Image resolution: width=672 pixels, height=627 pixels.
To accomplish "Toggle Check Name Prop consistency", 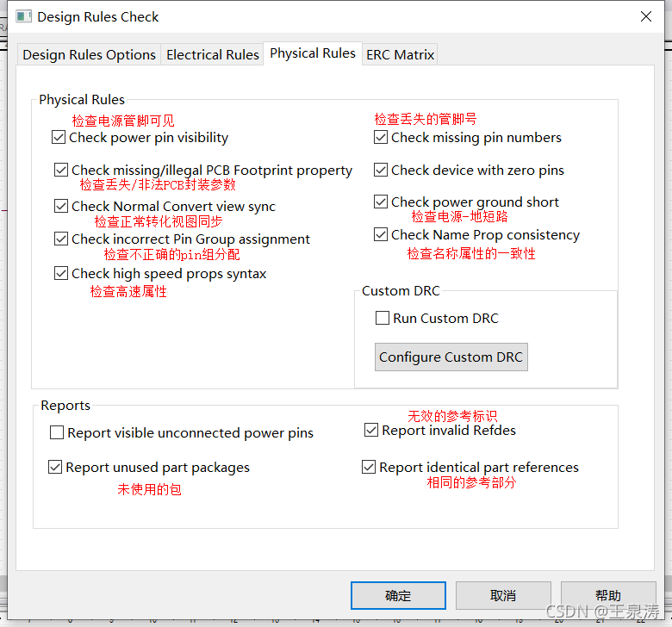I will pyautogui.click(x=381, y=234).
